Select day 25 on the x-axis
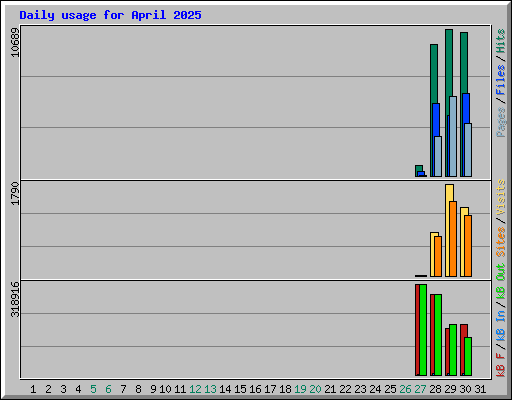 (390, 389)
